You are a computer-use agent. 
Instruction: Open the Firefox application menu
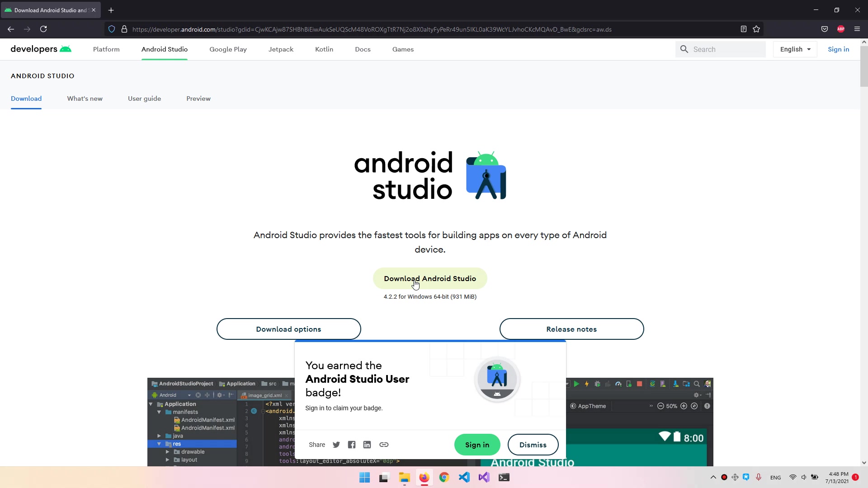(857, 29)
